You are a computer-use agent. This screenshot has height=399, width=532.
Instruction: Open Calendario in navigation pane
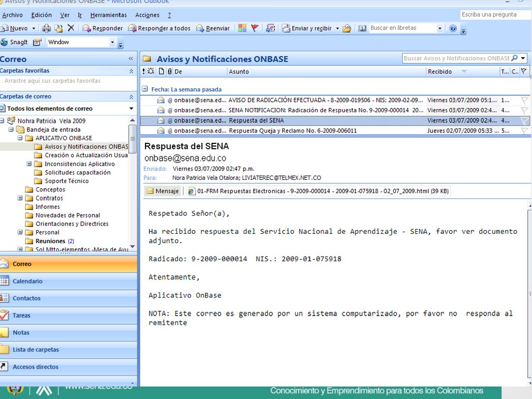(x=68, y=281)
